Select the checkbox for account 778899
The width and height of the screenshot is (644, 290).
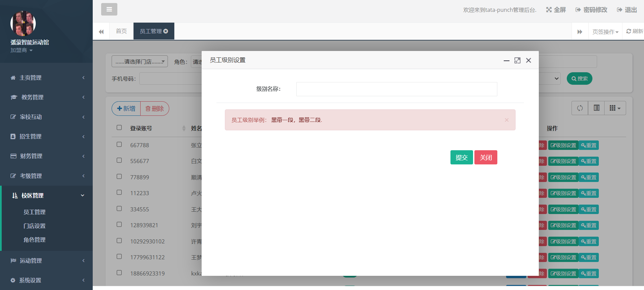click(x=119, y=177)
